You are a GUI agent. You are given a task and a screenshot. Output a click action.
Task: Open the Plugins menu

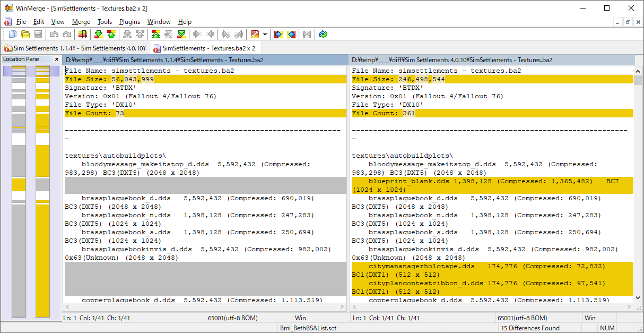tap(129, 22)
